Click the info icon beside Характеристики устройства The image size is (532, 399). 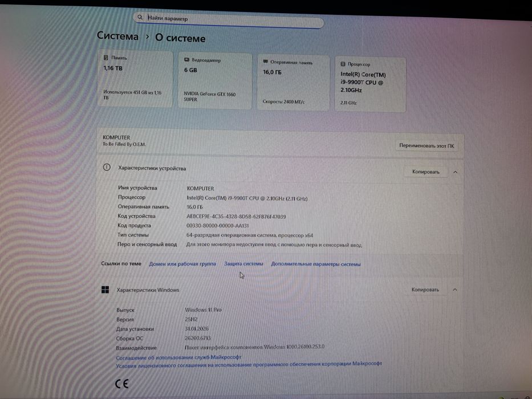point(107,167)
